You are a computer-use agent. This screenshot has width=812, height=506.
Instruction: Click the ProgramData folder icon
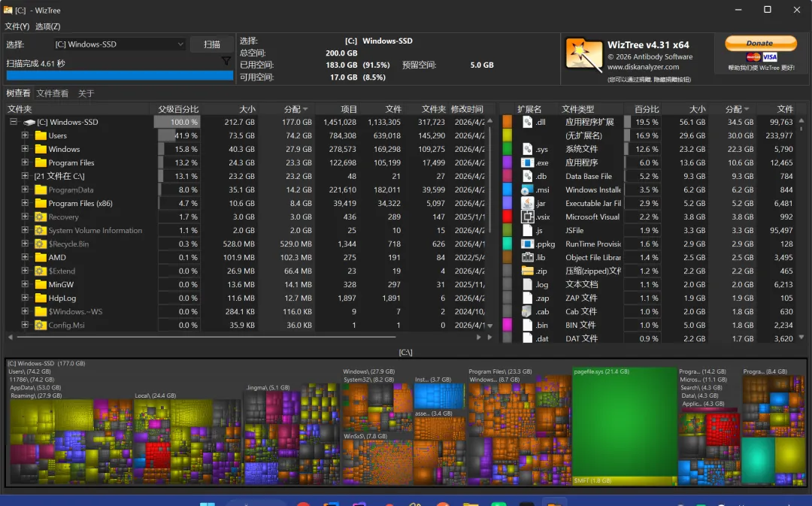[x=41, y=190]
